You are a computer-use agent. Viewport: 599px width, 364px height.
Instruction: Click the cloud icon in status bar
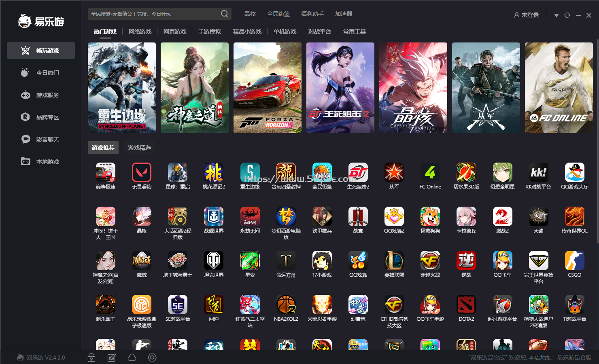coord(132,358)
